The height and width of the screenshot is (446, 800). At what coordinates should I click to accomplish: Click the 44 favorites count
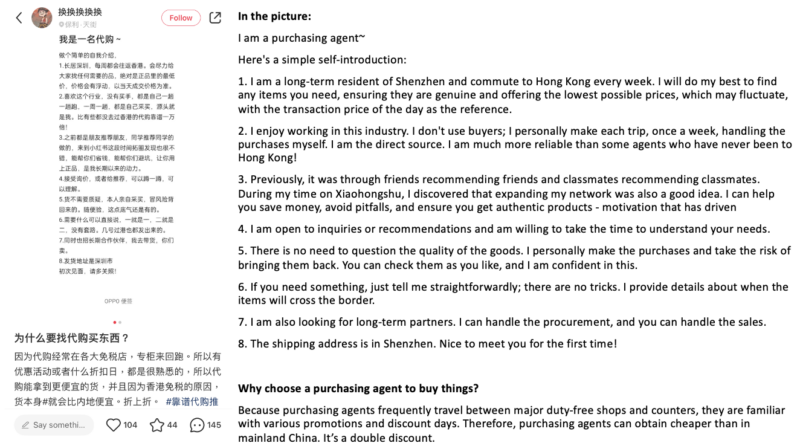click(172, 426)
